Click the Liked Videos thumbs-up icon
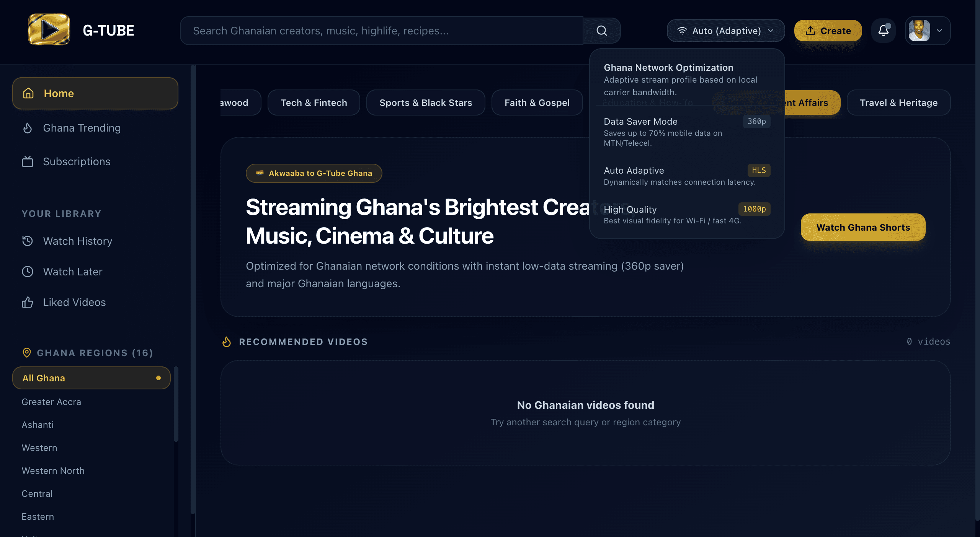Image resolution: width=980 pixels, height=537 pixels. 28,302
